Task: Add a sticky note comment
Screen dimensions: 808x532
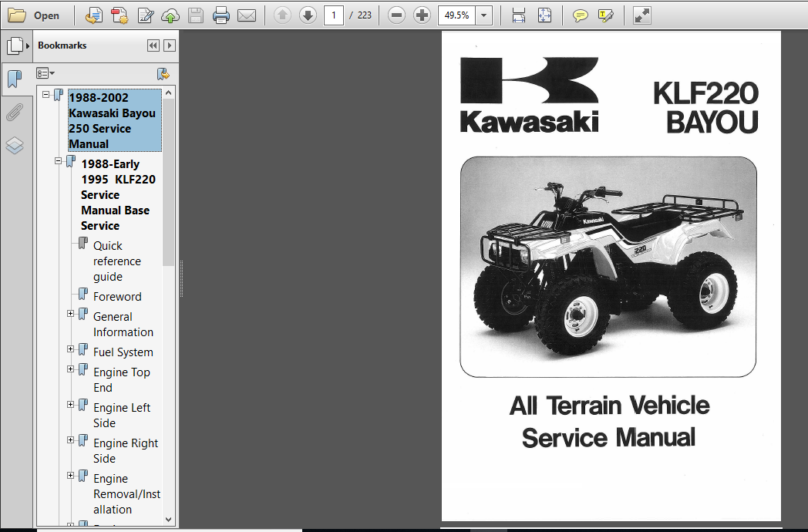Action: [x=581, y=15]
